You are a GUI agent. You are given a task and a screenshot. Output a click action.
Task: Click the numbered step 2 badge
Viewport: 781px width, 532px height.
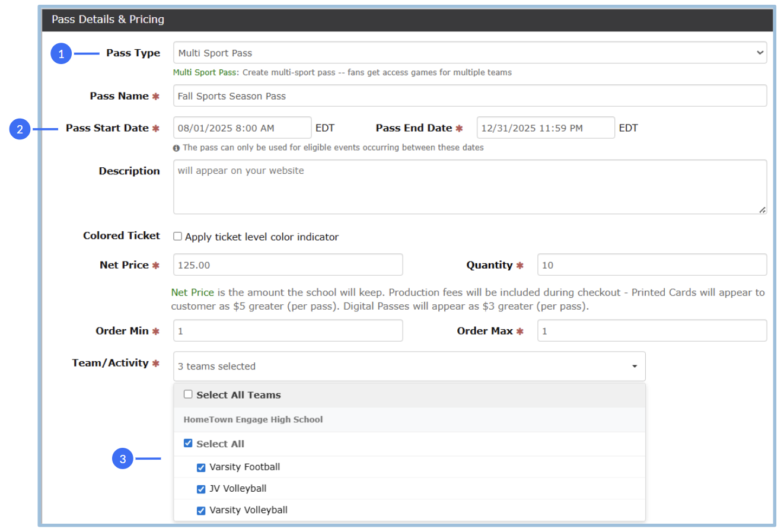tap(20, 129)
